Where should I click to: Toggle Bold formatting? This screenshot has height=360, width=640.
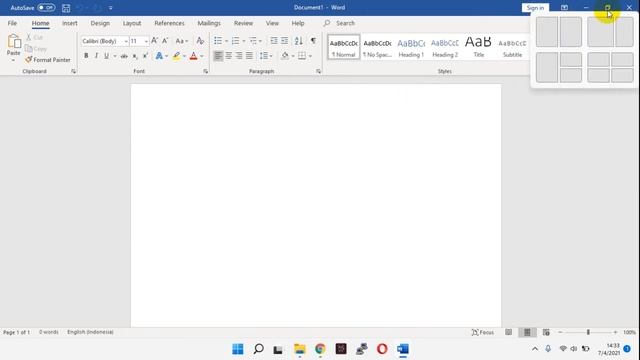point(86,56)
